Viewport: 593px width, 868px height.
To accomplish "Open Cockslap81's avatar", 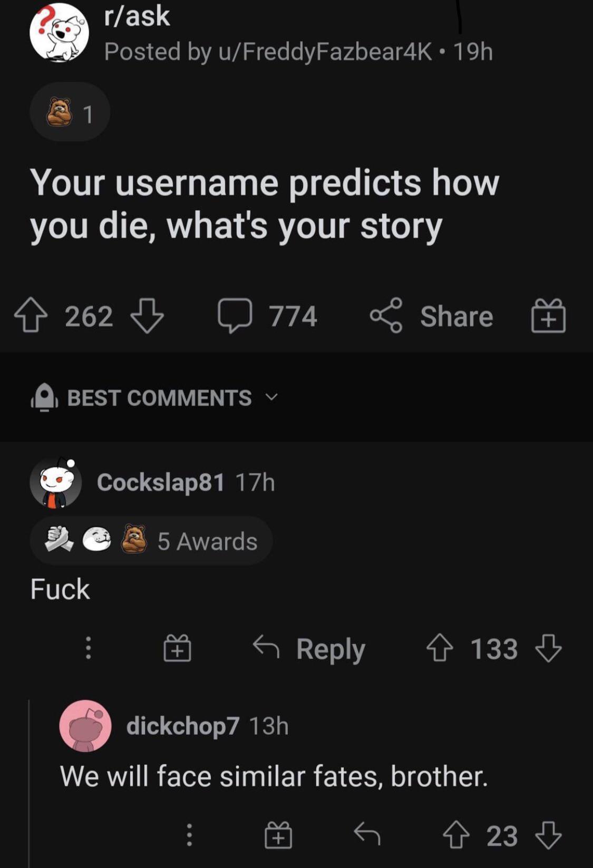I will click(56, 482).
